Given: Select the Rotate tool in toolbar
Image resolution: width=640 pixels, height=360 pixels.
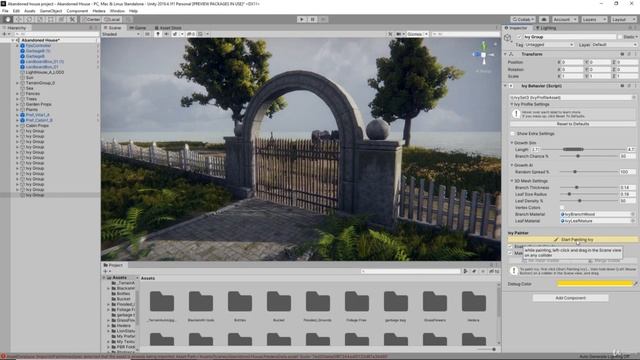Looking at the screenshot, I should point(29,19).
